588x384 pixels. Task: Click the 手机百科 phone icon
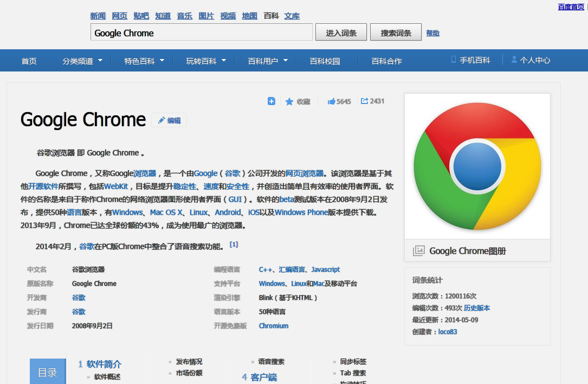pyautogui.click(x=454, y=60)
